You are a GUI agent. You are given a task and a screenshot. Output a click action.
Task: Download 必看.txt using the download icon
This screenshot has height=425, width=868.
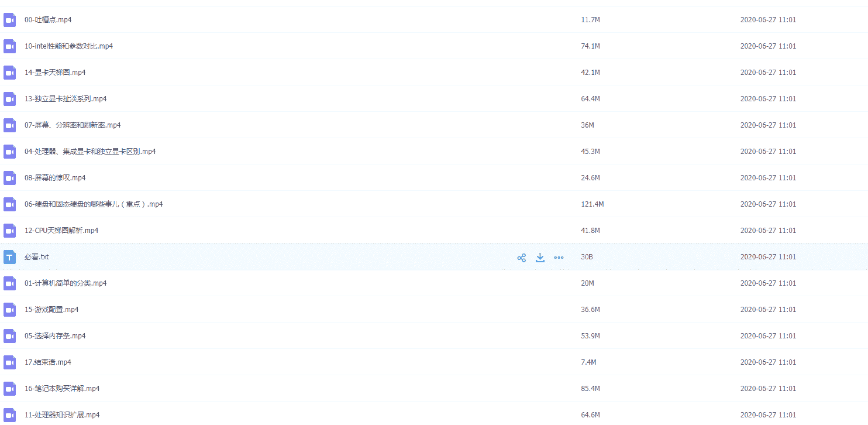[540, 258]
